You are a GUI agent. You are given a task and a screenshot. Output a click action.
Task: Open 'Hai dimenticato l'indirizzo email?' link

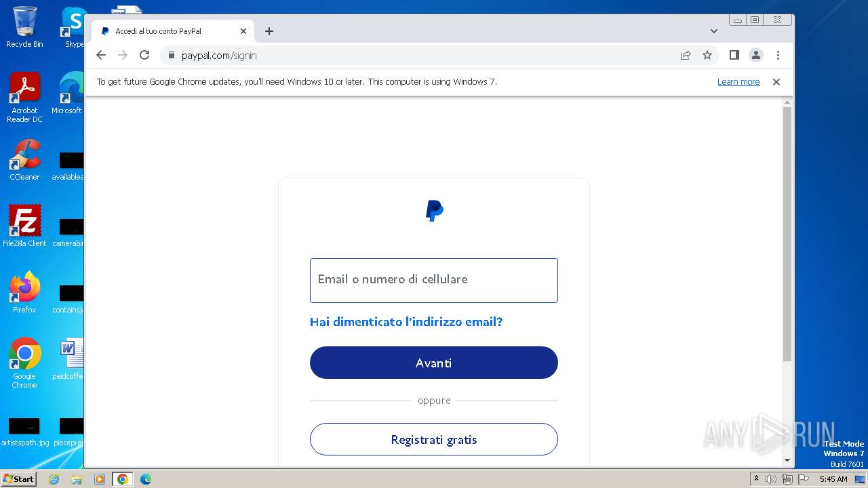[x=406, y=322]
